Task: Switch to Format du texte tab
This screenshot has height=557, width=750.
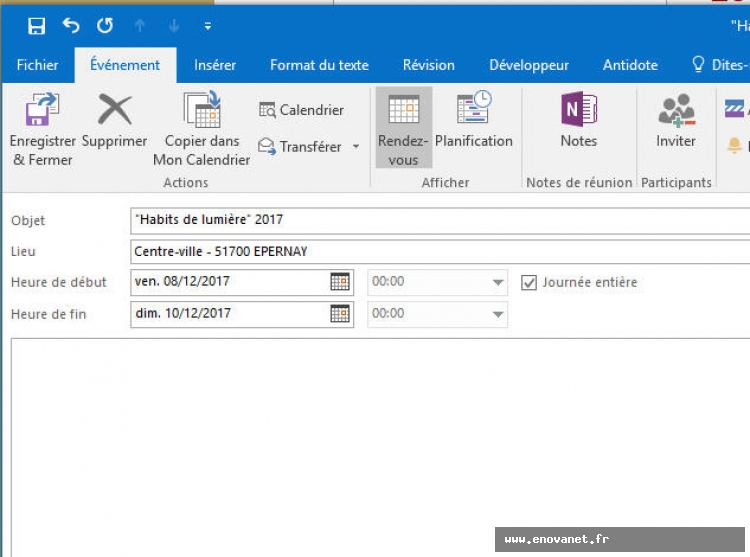Action: (319, 65)
